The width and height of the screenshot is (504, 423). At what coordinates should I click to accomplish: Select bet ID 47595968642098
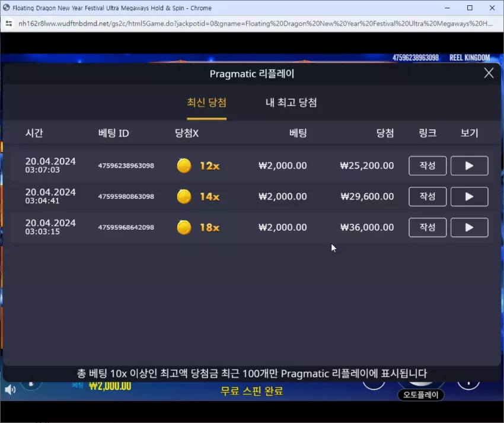(126, 227)
